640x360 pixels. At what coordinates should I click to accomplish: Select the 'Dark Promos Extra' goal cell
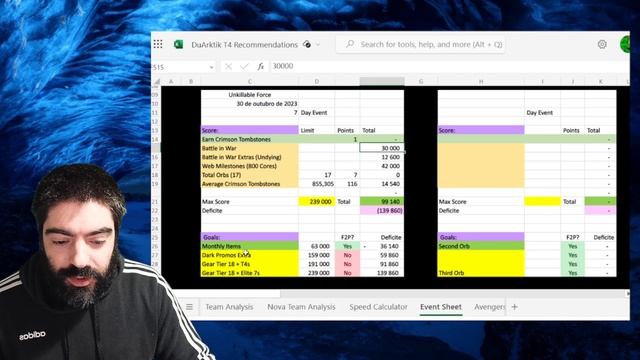point(250,255)
